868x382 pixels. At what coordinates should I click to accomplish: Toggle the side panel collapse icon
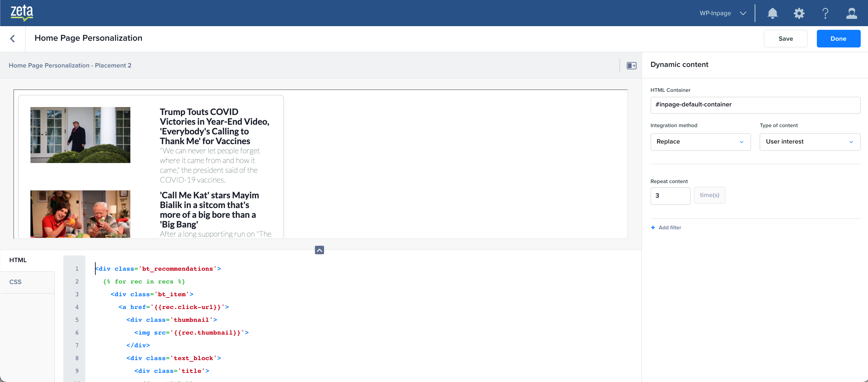[x=631, y=66]
